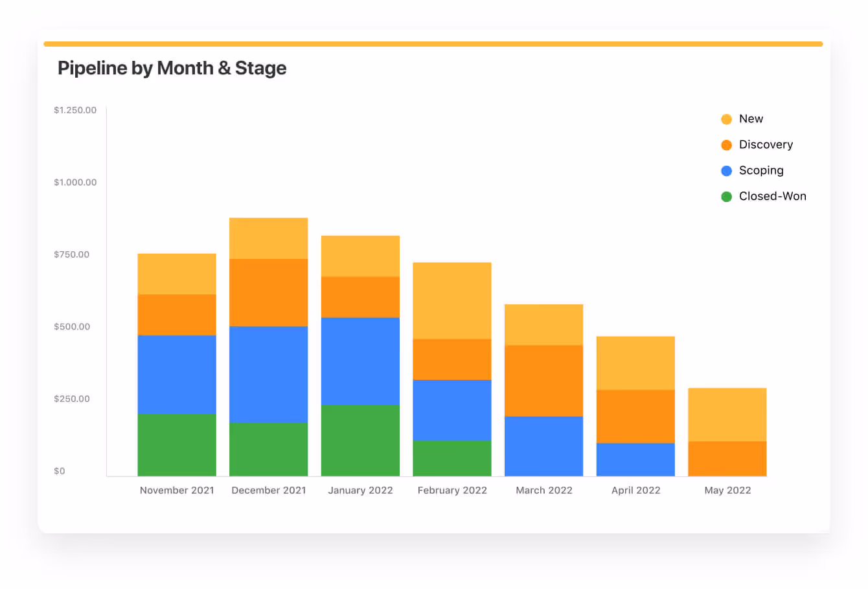This screenshot has height=589, width=868.
Task: Select November 2021 green Closed-Won bar segment
Action: [177, 445]
